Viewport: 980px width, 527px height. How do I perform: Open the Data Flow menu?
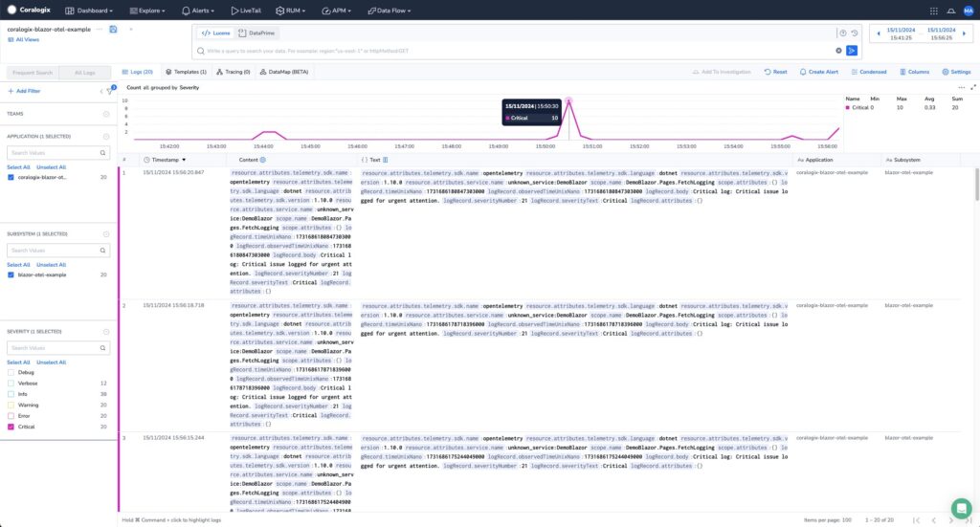389,11
